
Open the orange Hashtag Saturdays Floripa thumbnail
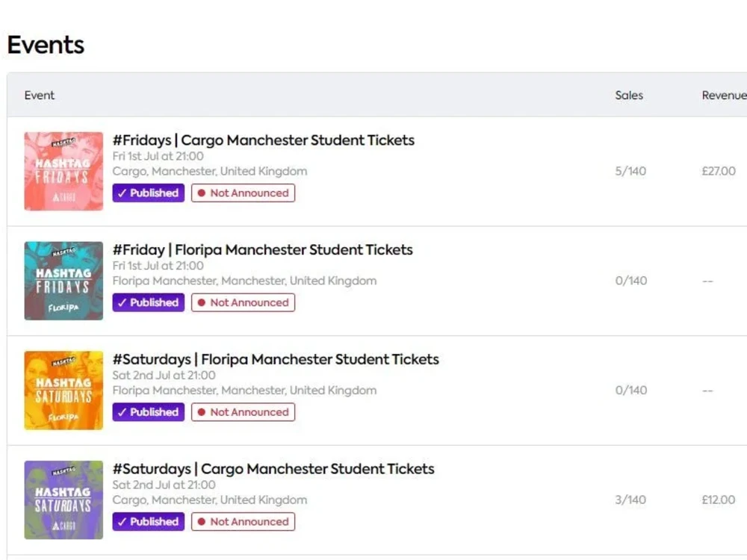pyautogui.click(x=63, y=390)
